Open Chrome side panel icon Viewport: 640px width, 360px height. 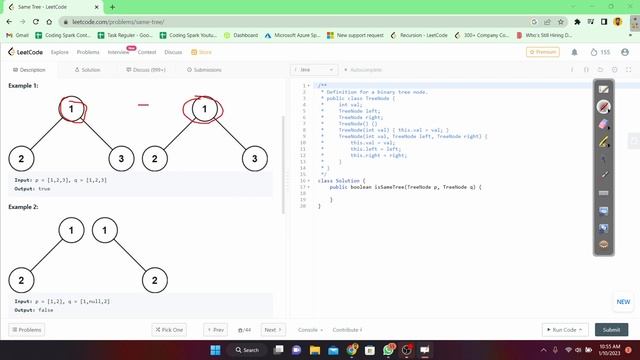(x=604, y=22)
